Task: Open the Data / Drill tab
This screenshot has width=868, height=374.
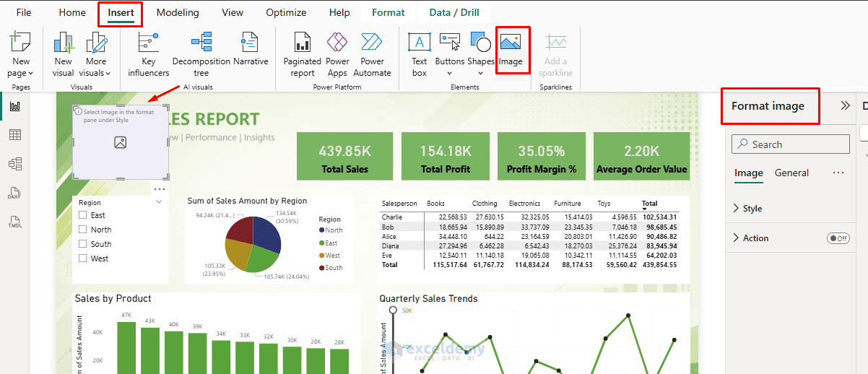Action: coord(453,12)
